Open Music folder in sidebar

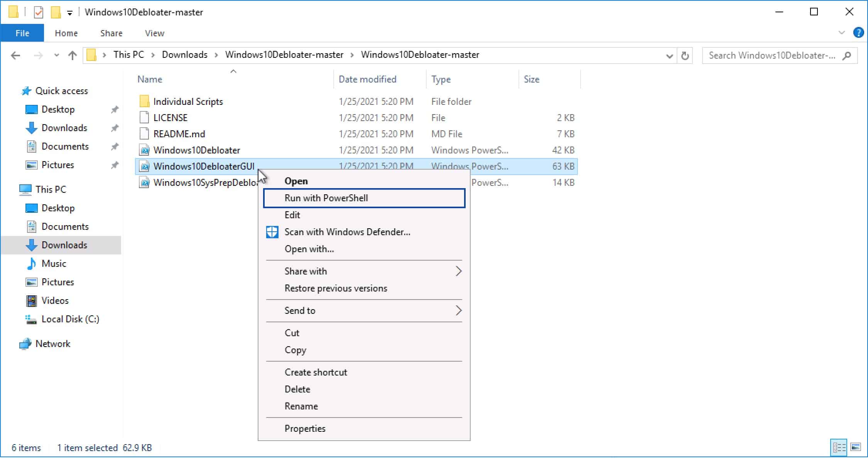pyautogui.click(x=54, y=264)
